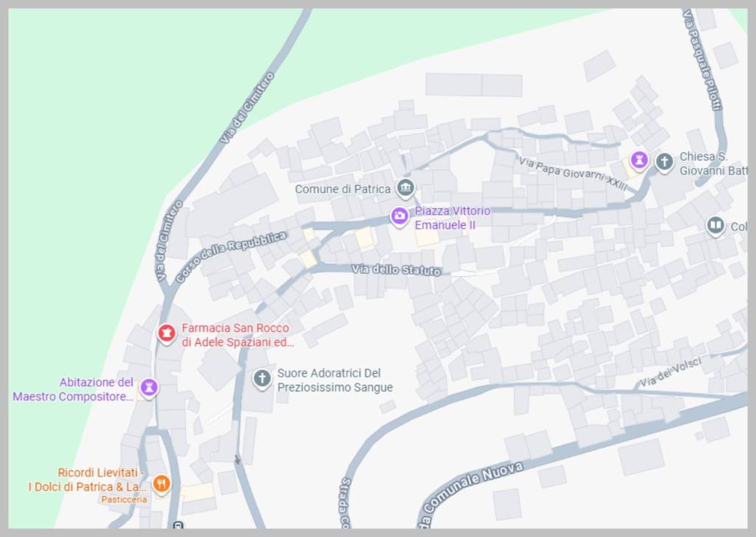This screenshot has height=537, width=756.
Task: Open the Abitazione del Maestro Compositore purple pin
Action: [149, 387]
